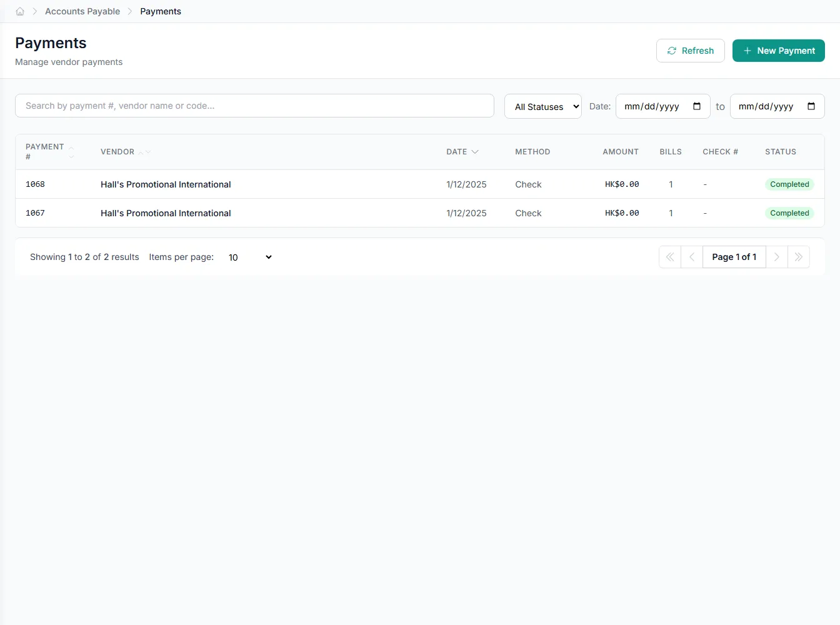Select payment number 1068

35,184
